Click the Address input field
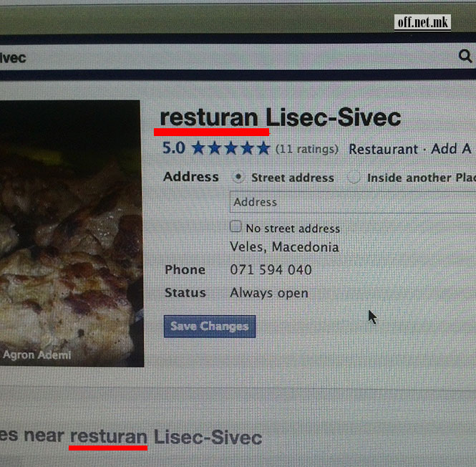Image resolution: width=476 pixels, height=467 pixels. pos(353,202)
